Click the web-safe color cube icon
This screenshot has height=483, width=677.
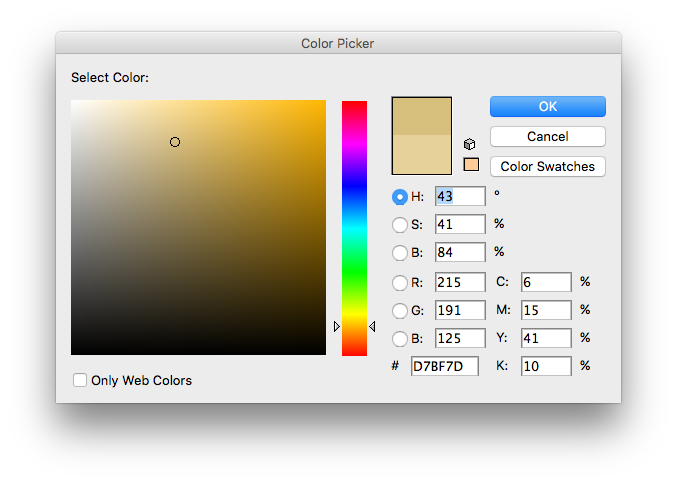pos(470,144)
